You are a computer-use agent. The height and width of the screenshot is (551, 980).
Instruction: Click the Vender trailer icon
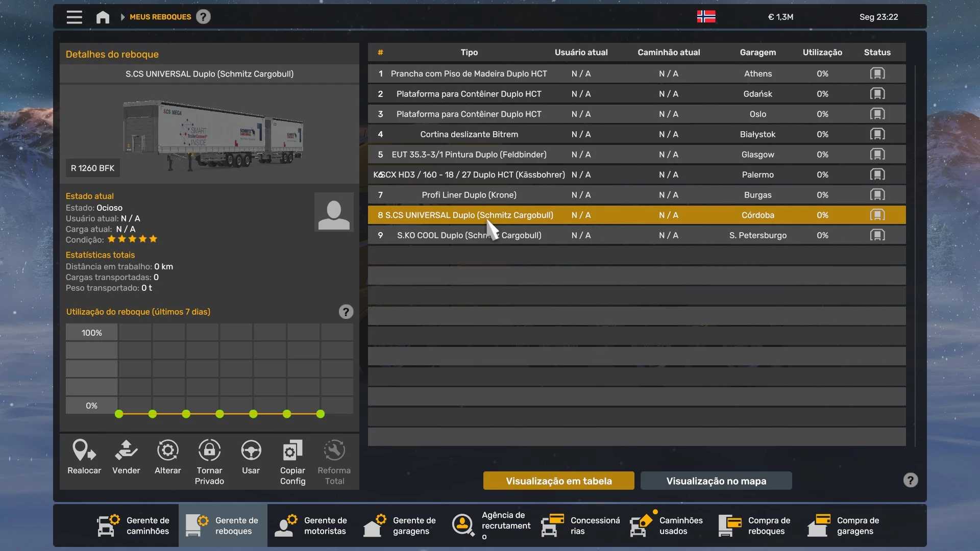(126, 450)
